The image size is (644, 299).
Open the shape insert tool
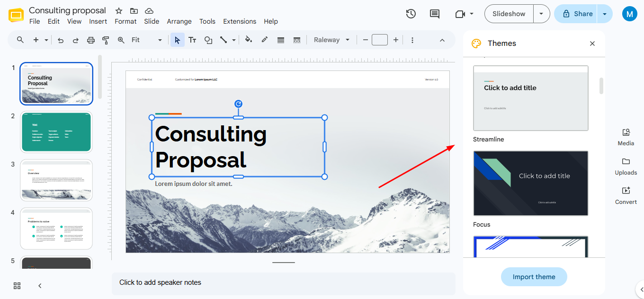208,40
